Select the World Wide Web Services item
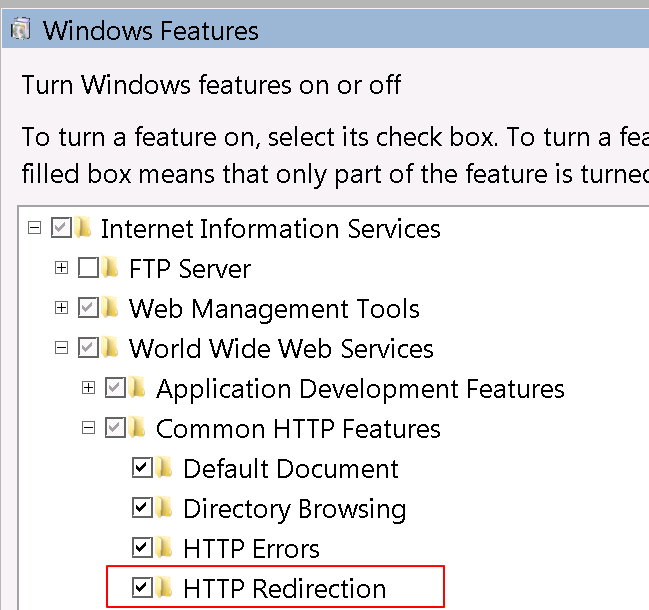This screenshot has width=649, height=610. point(281,349)
